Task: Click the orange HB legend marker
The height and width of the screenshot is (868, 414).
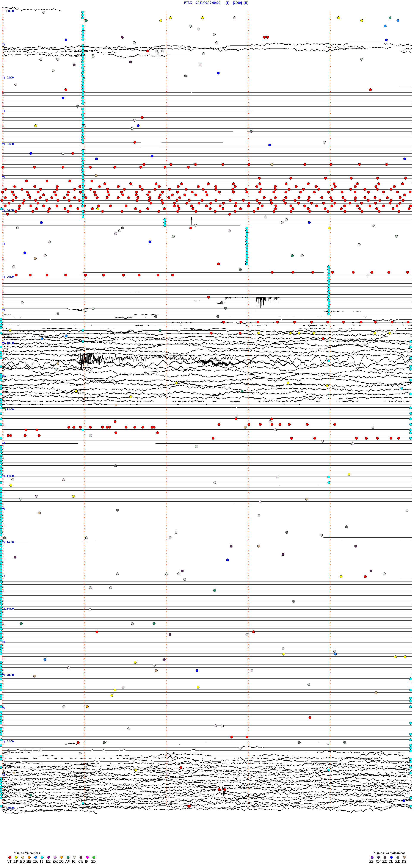Action: click(x=29, y=857)
